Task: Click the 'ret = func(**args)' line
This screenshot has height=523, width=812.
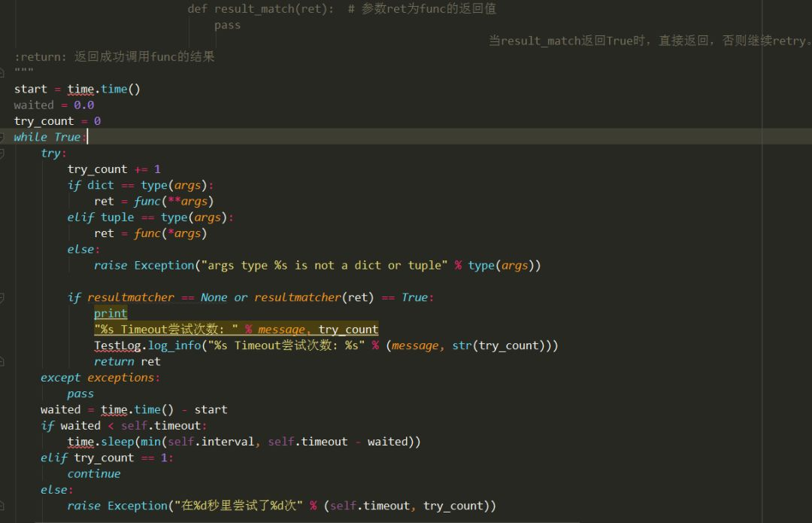Action: (154, 202)
